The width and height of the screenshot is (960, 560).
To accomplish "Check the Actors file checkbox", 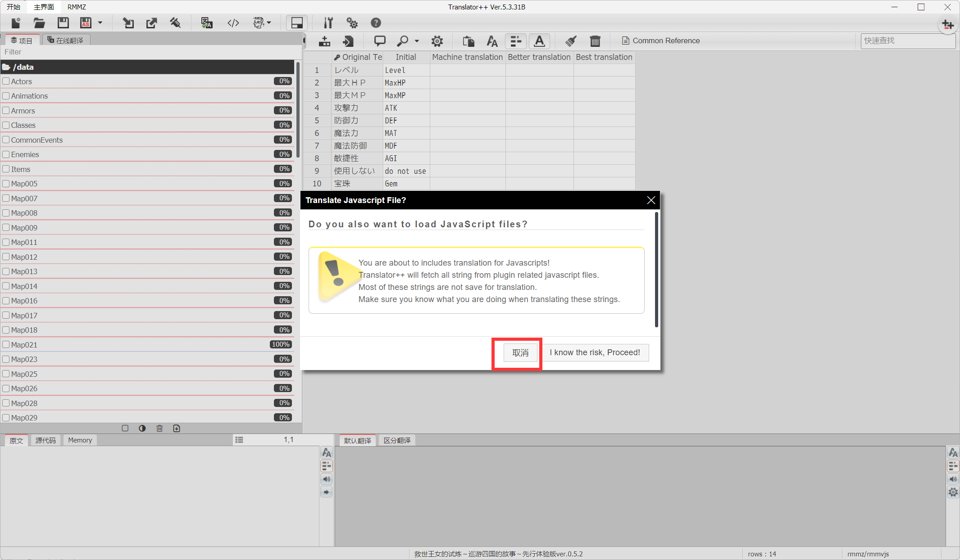I will click(x=6, y=81).
